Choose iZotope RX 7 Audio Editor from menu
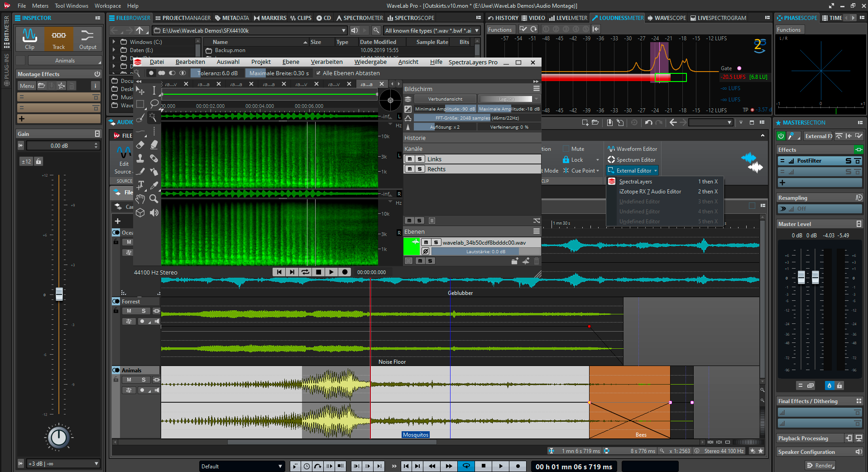The height and width of the screenshot is (472, 868). point(650,191)
